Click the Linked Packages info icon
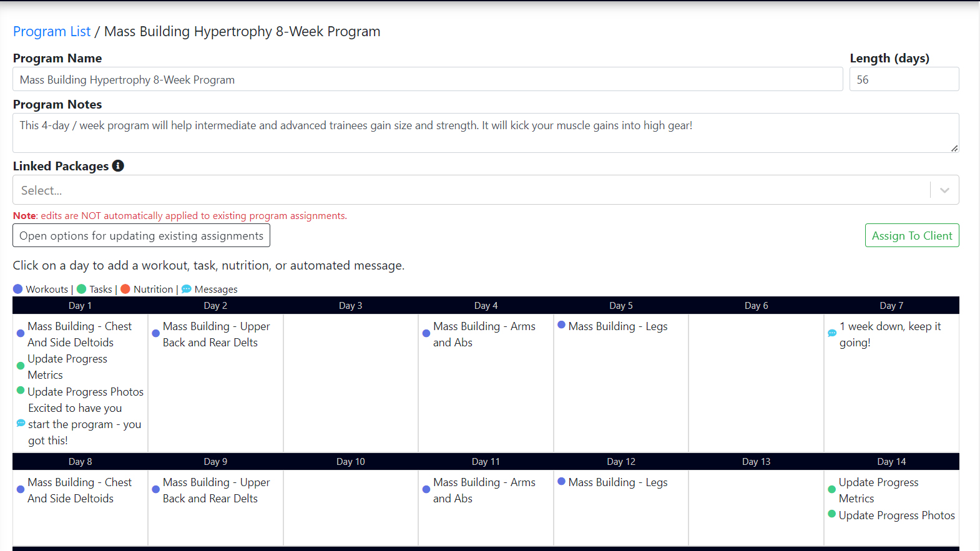980x551 pixels. [118, 166]
